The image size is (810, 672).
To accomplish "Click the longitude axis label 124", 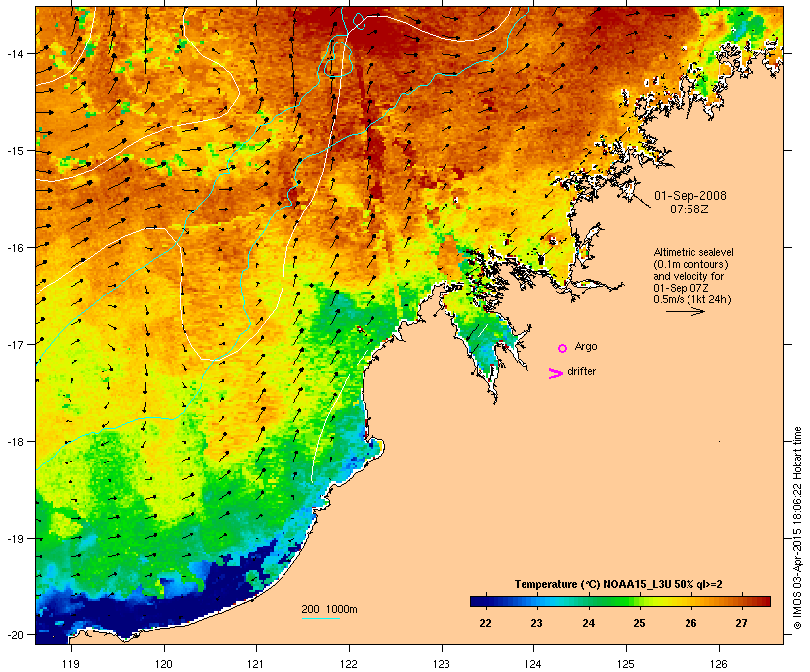I will [533, 664].
